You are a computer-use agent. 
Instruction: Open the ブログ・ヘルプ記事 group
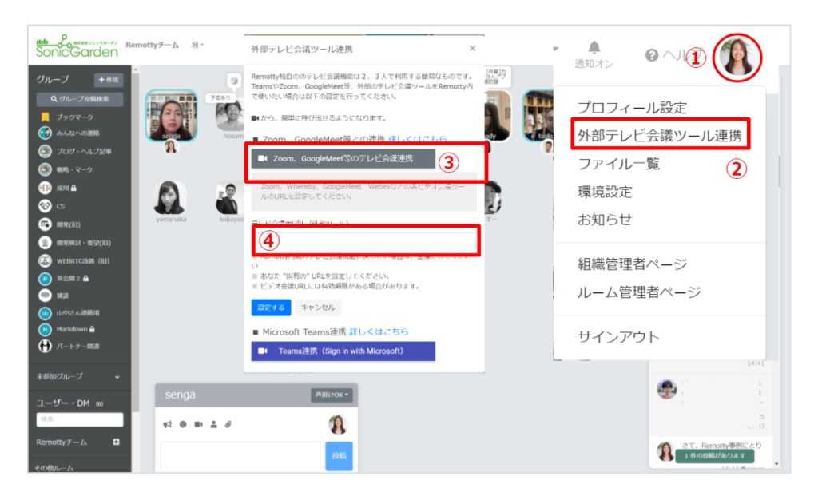pos(75,151)
